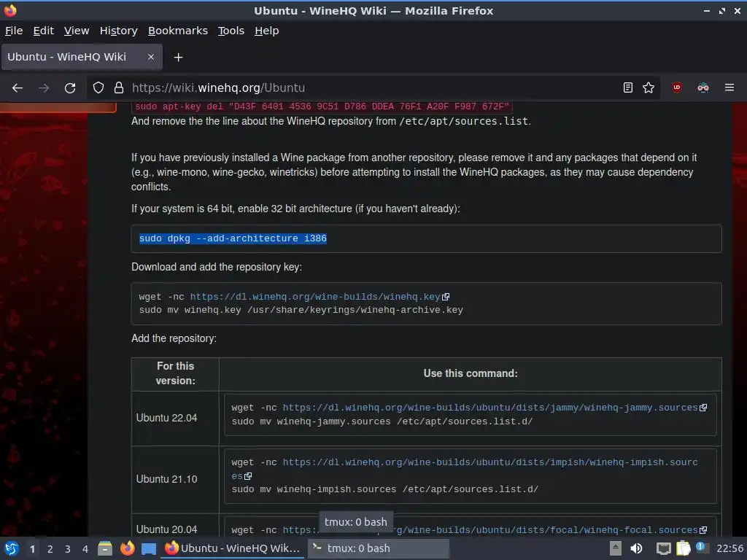747x560 pixels.
Task: Open the extension icon beside uBlock Origin
Action: point(703,87)
